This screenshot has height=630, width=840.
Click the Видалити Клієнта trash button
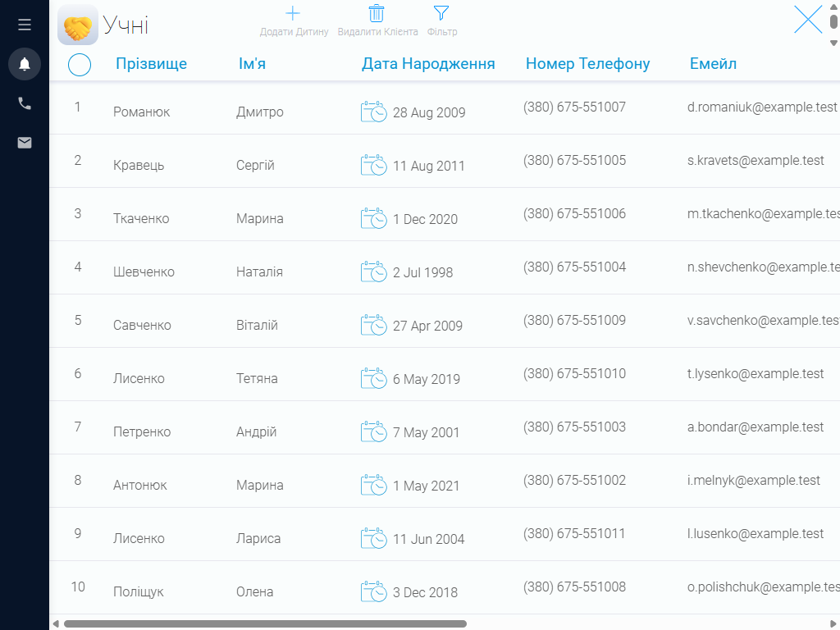(377, 21)
